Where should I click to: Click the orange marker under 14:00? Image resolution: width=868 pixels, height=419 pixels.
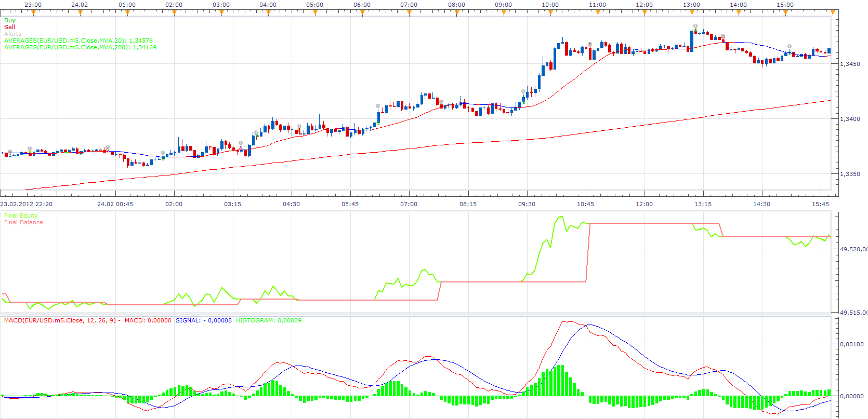(x=739, y=13)
